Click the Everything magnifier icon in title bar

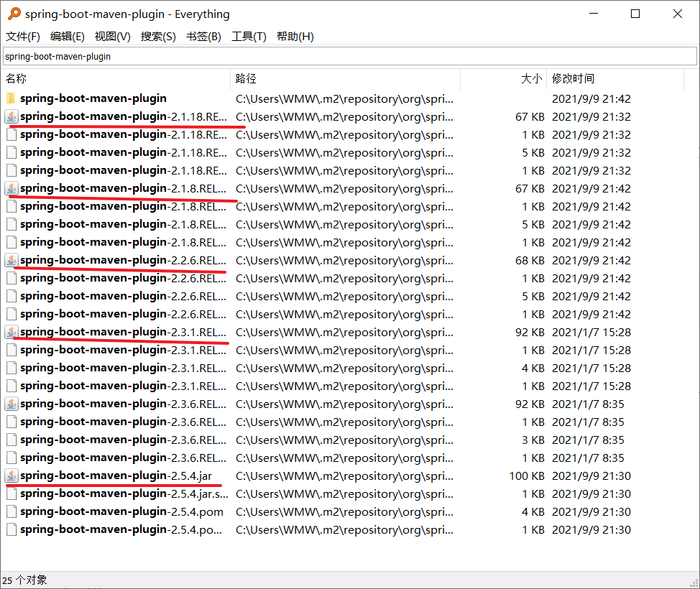coord(14,14)
